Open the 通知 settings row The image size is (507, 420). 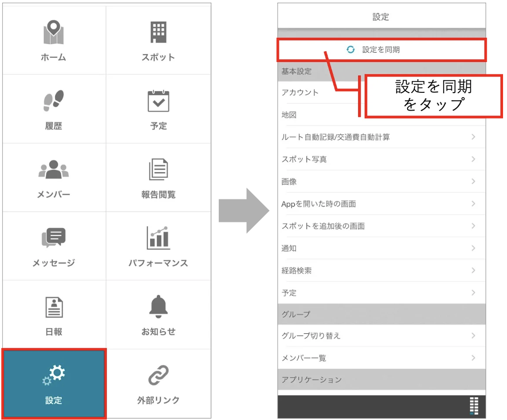click(x=381, y=248)
